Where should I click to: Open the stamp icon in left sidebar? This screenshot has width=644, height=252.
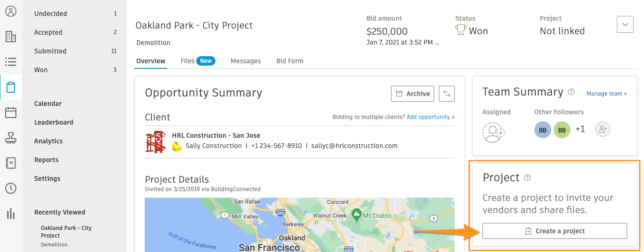[x=11, y=138]
